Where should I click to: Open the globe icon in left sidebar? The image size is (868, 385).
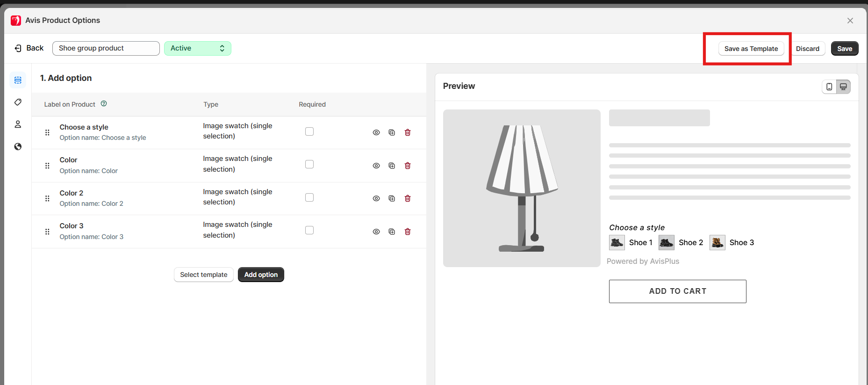(x=18, y=146)
